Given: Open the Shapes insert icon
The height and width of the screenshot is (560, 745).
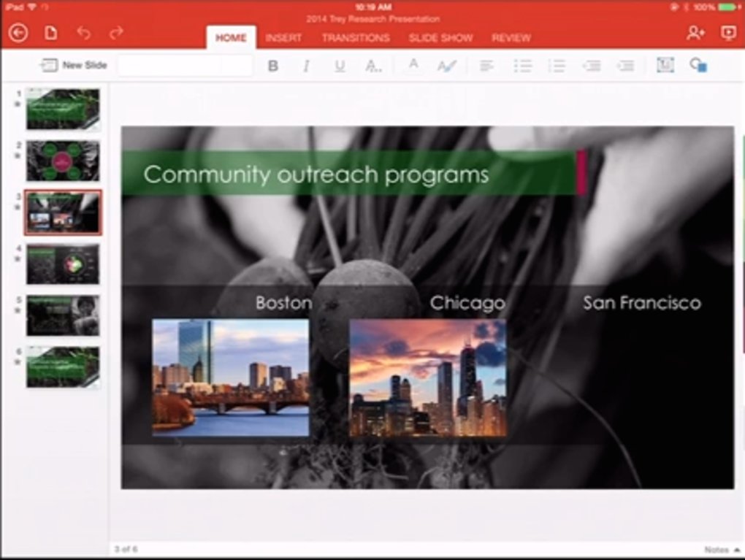Looking at the screenshot, I should pos(698,66).
